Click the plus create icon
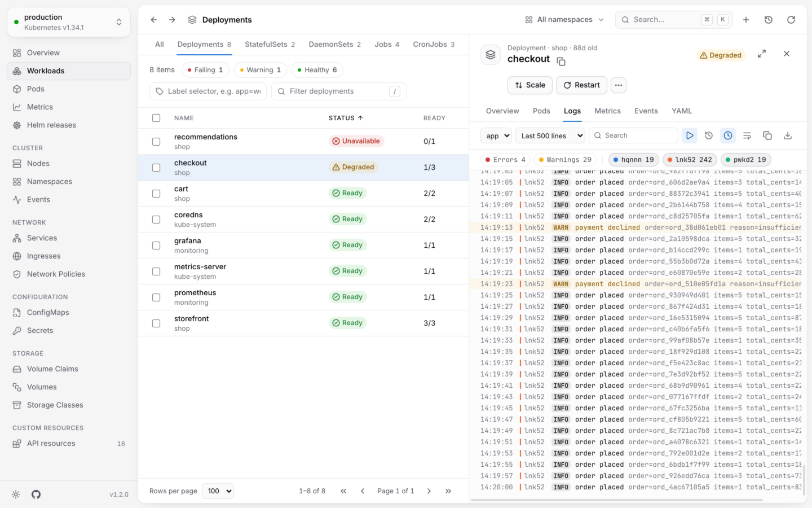This screenshot has height=508, width=812. click(746, 20)
